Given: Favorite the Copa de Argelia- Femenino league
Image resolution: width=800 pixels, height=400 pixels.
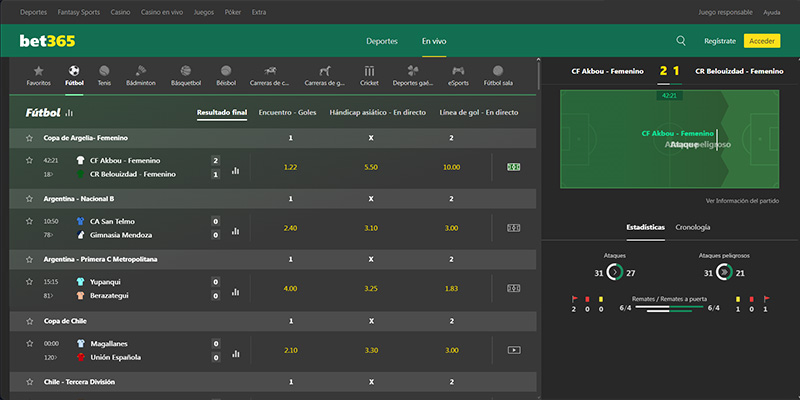Looking at the screenshot, I should pyautogui.click(x=29, y=138).
